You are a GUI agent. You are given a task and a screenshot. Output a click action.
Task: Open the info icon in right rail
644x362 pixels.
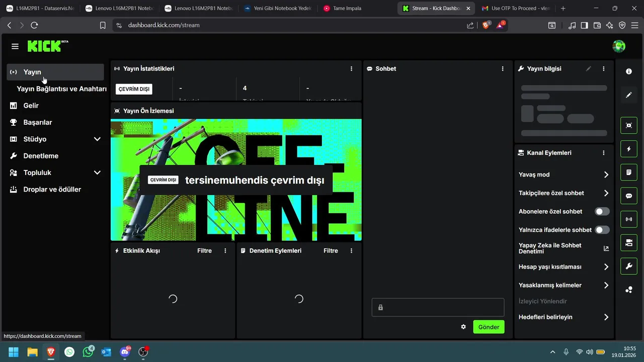629,71
